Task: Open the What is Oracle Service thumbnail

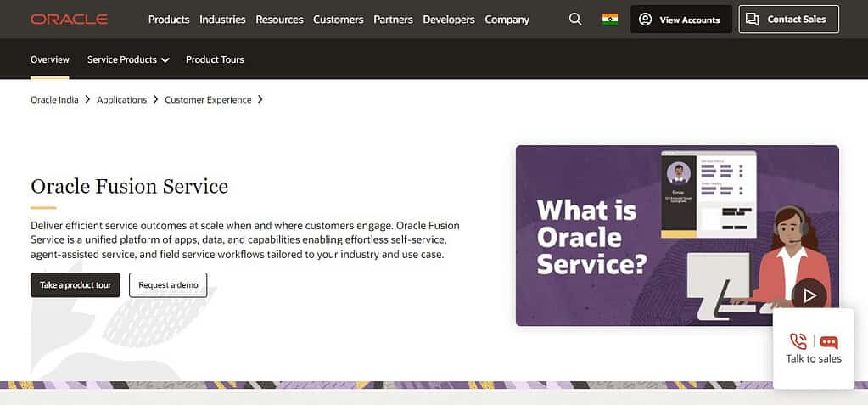Action: pos(677,235)
